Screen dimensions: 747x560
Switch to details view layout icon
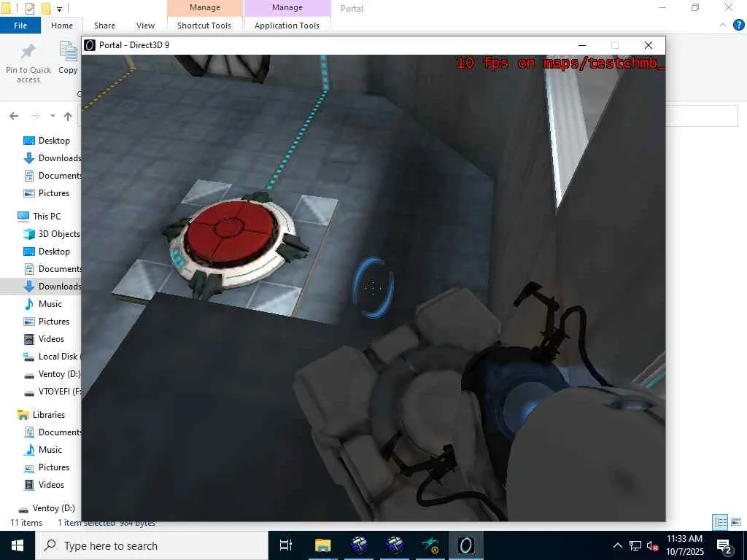[x=720, y=522]
